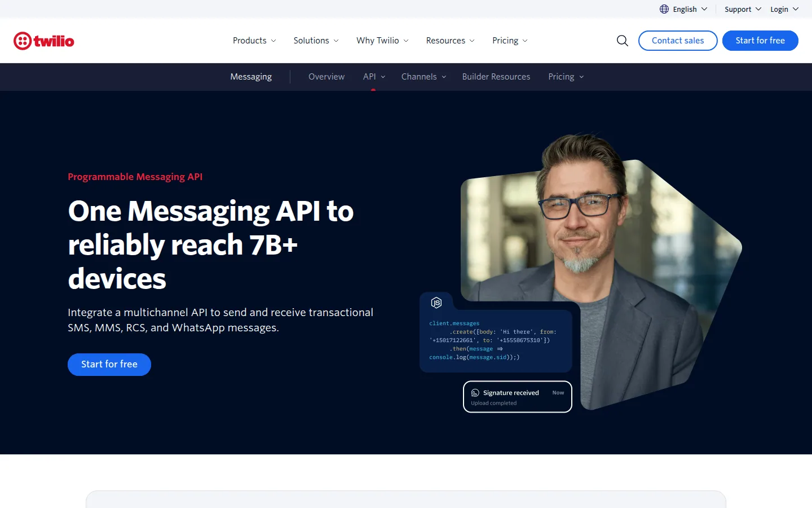812x508 pixels.
Task: Click the 'Upload completed' text
Action: click(x=494, y=403)
